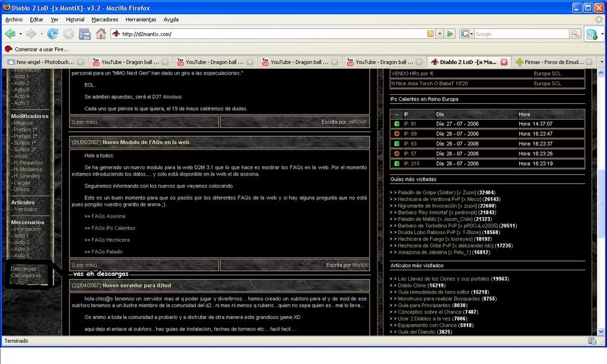Click the red status dot in the IP: 57 row

pos(397,154)
